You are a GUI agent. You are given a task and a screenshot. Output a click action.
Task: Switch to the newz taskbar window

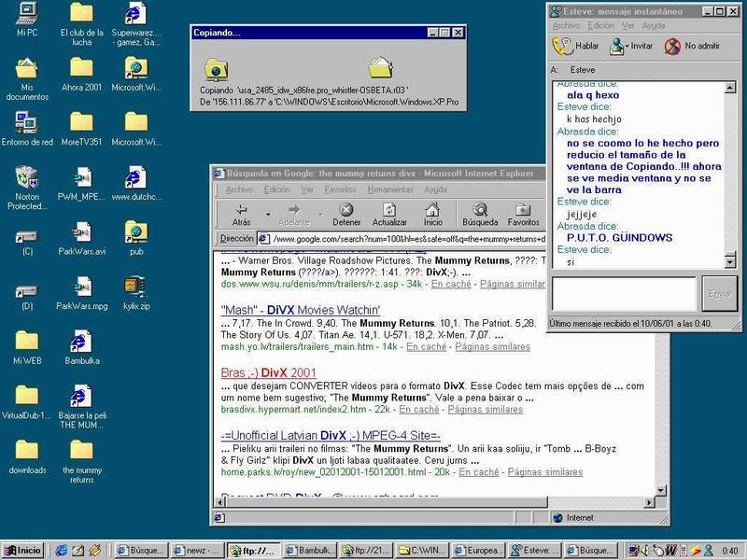coord(197,551)
